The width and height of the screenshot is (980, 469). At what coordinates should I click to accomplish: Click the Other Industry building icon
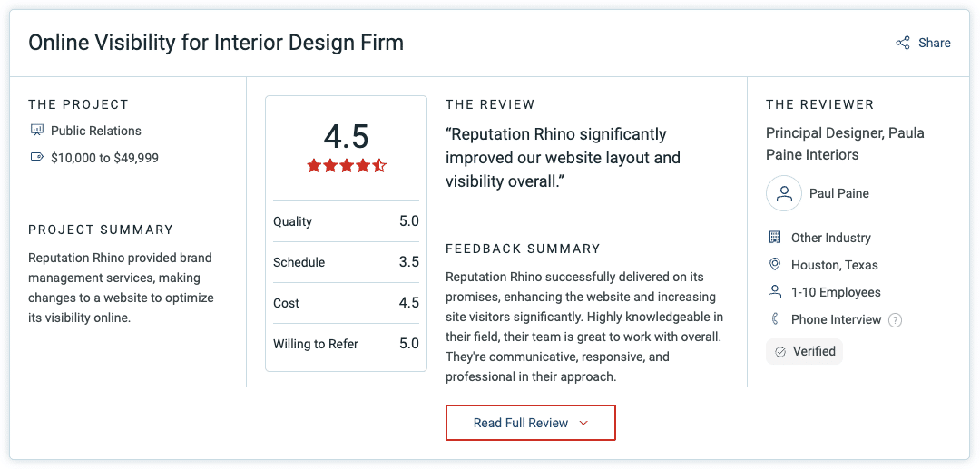click(775, 238)
